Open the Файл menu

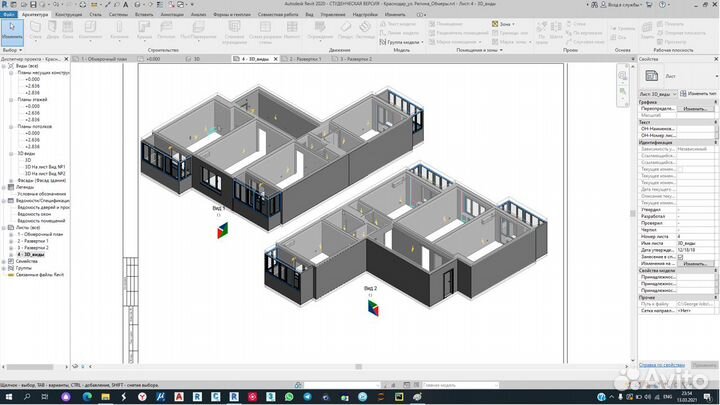point(9,15)
